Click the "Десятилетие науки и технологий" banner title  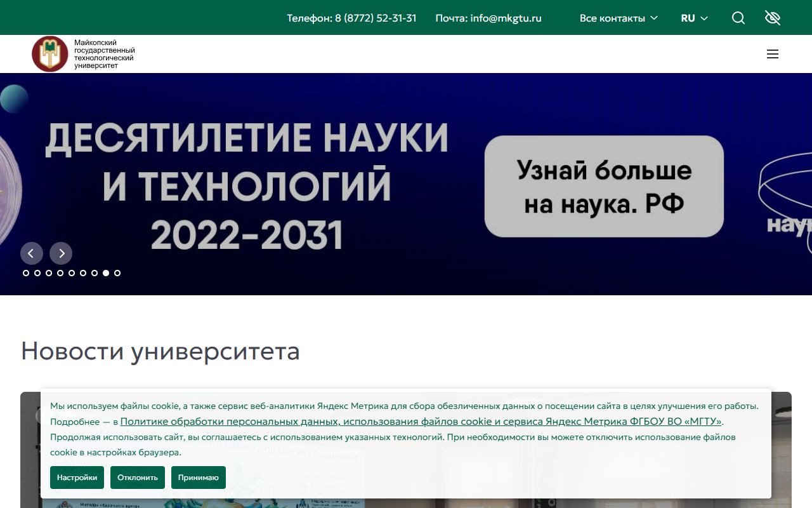point(247,185)
